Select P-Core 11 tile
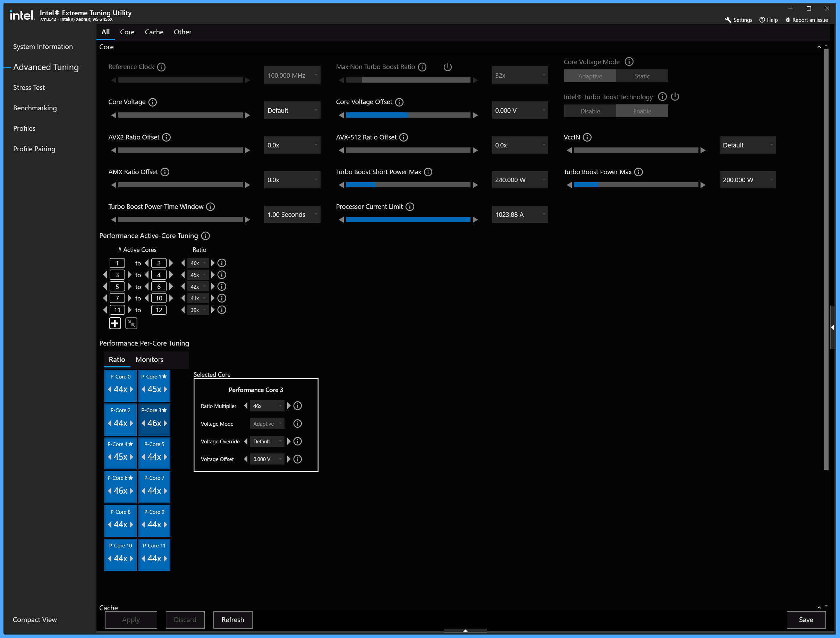The image size is (840, 638). tap(154, 554)
